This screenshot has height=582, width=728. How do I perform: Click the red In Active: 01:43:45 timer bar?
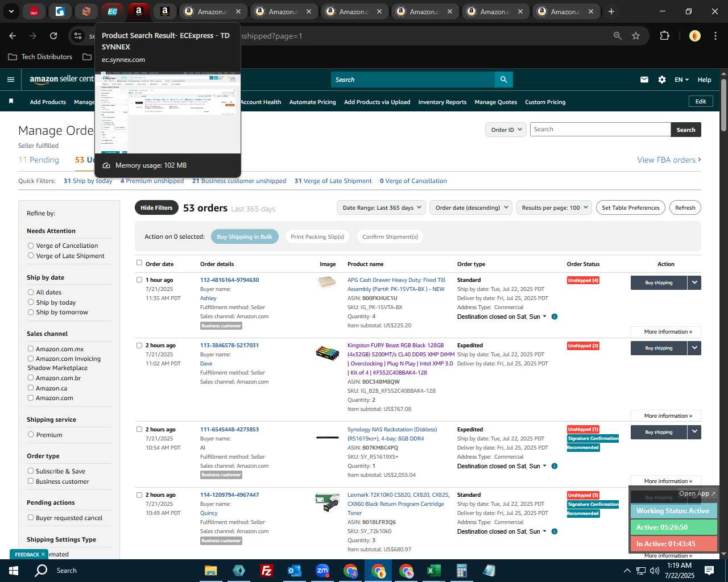[x=673, y=543]
